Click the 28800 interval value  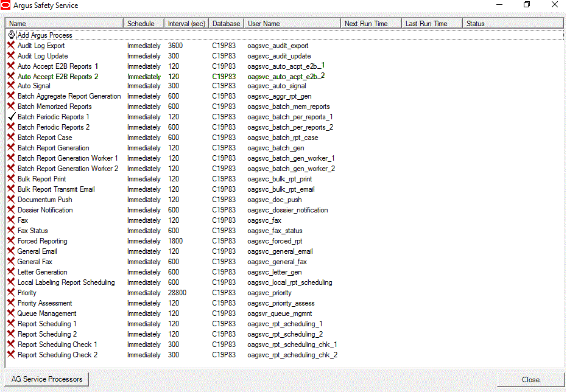click(x=177, y=293)
